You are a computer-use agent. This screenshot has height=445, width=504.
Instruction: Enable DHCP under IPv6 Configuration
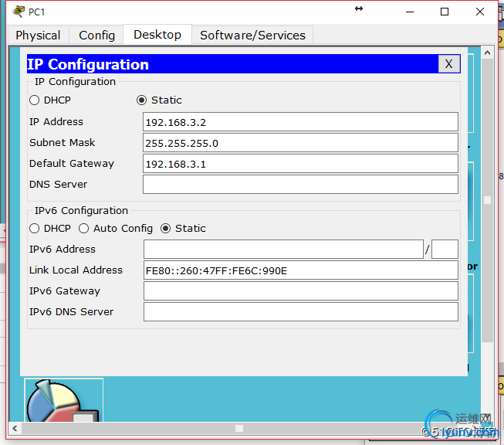click(35, 229)
